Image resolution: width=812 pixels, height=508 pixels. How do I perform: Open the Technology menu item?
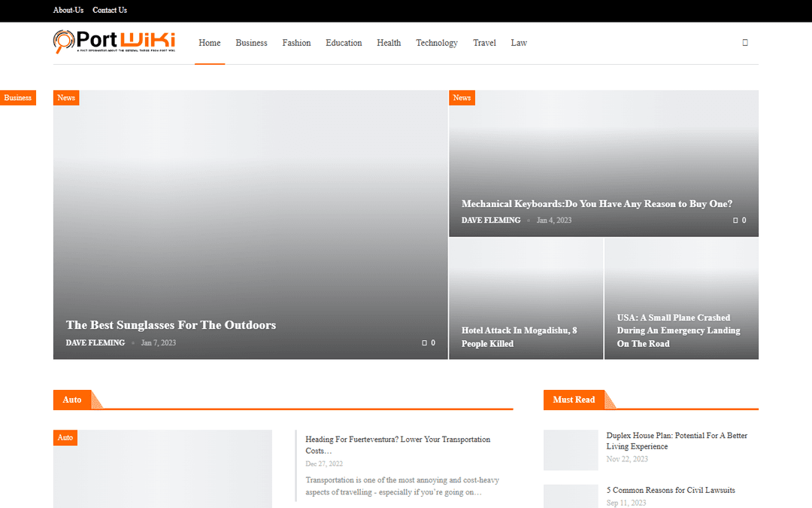[437, 43]
